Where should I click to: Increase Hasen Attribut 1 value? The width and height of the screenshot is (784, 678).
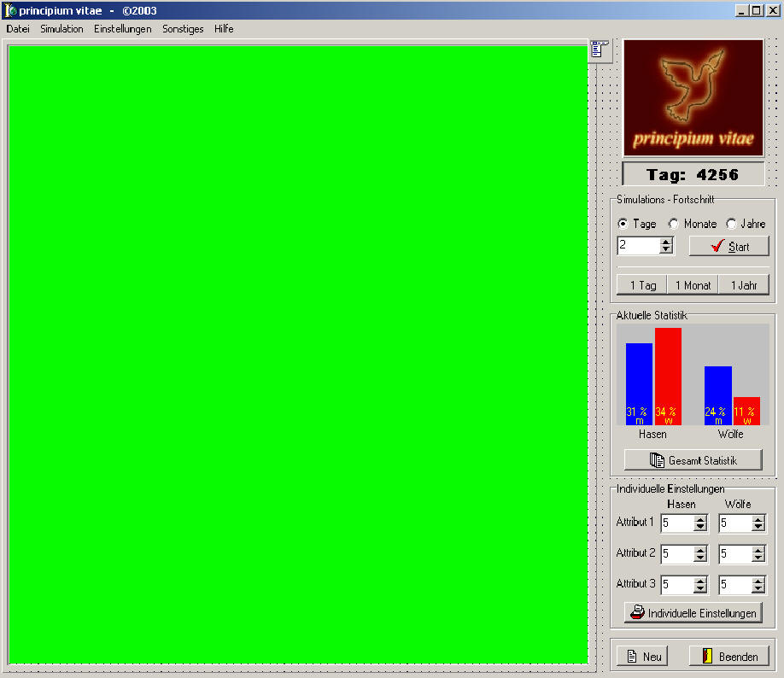tap(700, 519)
